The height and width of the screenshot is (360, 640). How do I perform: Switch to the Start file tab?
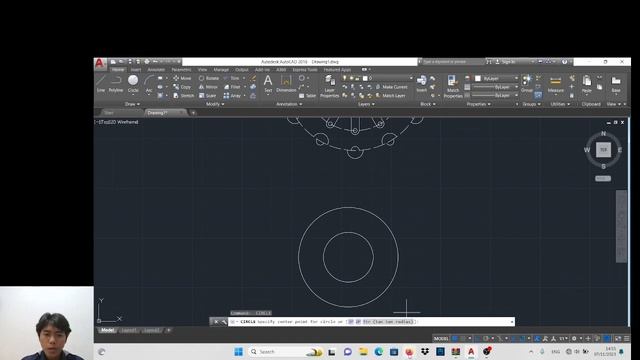click(109, 113)
